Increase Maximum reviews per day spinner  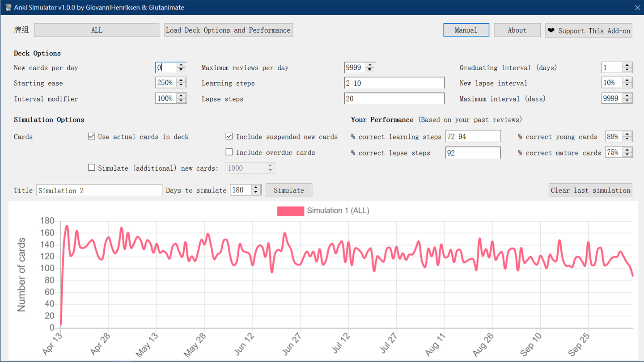point(370,65)
